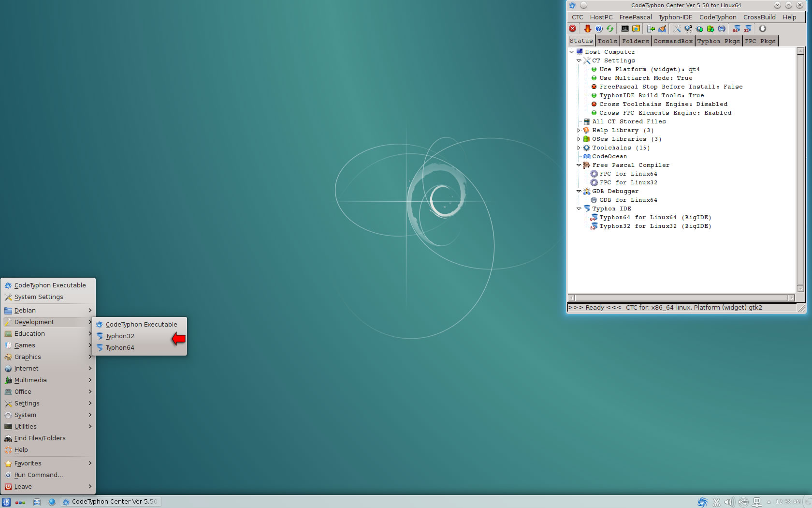Collapse the Typhon IDE tree node
The height and width of the screenshot is (508, 812).
point(579,209)
